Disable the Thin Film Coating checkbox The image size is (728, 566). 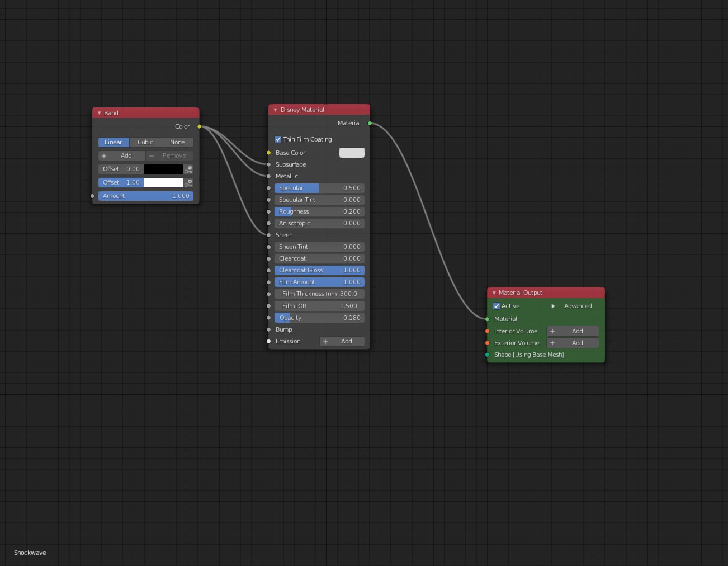(x=278, y=139)
